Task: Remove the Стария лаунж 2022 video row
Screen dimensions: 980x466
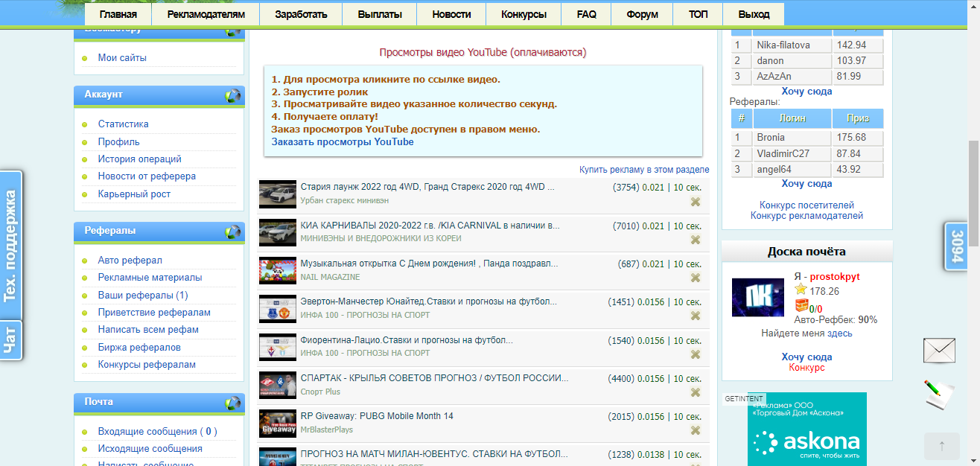Action: pyautogui.click(x=696, y=202)
